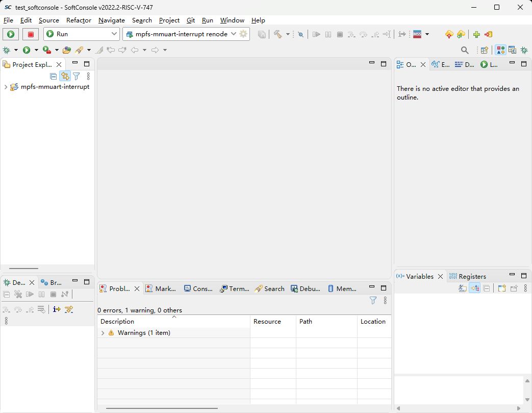Switch to the Memory tab
This screenshot has height=413, width=532.
click(x=342, y=289)
